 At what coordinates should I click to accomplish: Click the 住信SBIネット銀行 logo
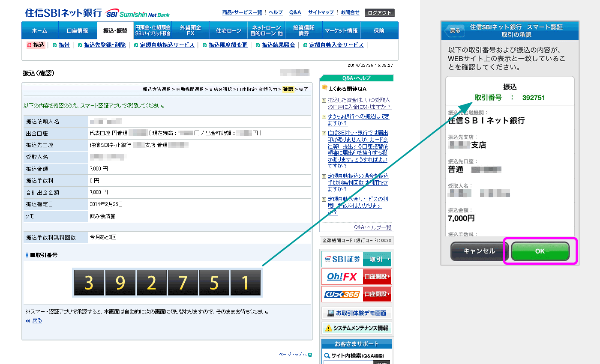pyautogui.click(x=97, y=13)
